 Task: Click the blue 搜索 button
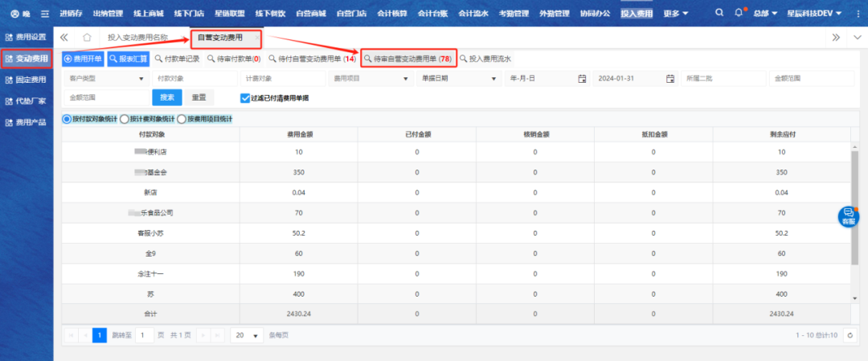[166, 97]
